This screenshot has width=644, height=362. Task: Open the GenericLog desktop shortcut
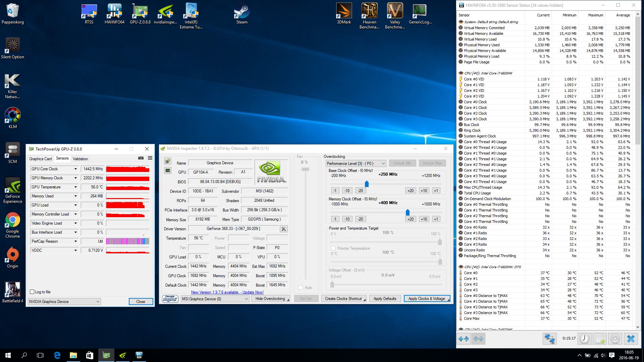click(420, 14)
